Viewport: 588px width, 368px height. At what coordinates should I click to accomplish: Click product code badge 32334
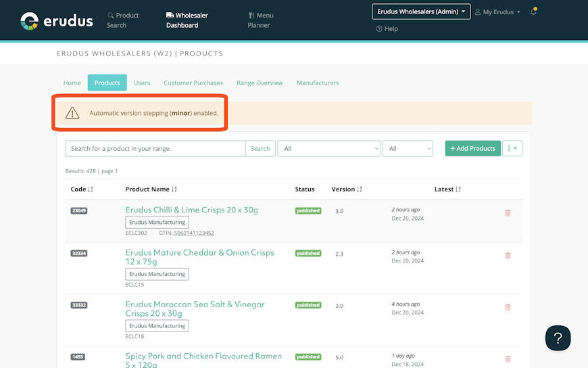[79, 254]
